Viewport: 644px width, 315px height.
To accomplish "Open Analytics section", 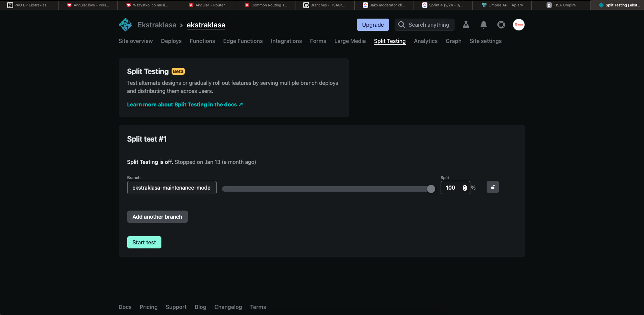I will [426, 41].
